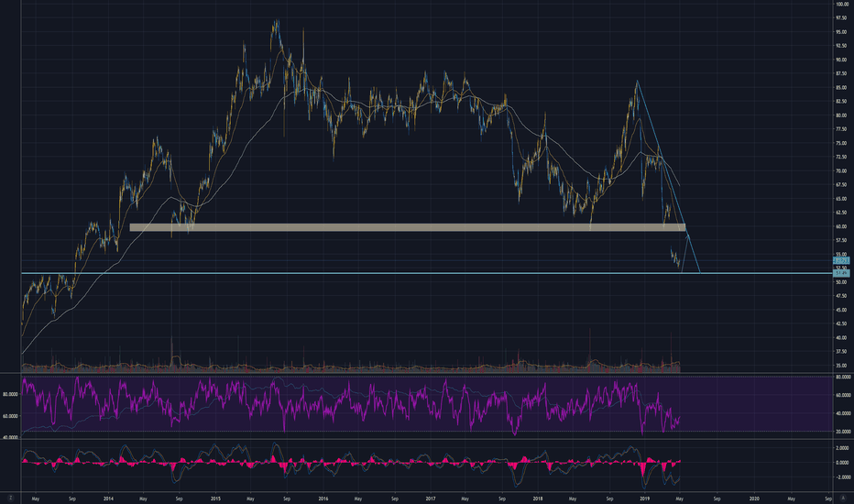This screenshot has height=504, width=854.
Task: Select the grey horizontal support rectangle drawing
Action: coord(408,228)
